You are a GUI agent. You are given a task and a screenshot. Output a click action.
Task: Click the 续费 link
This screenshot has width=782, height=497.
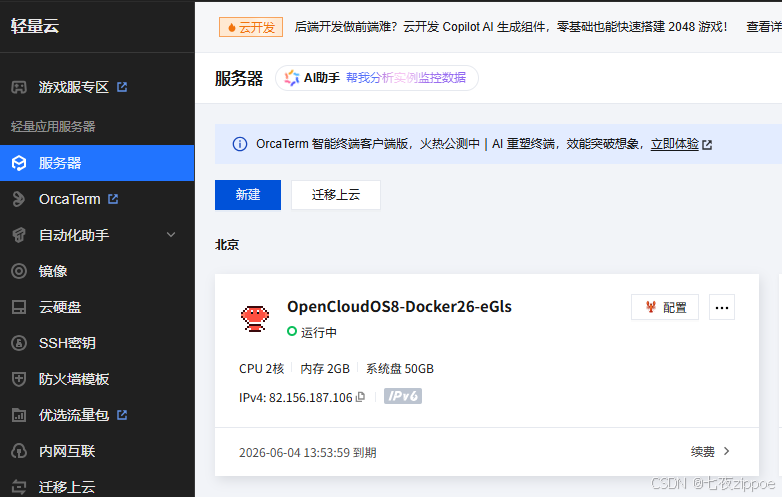(703, 452)
